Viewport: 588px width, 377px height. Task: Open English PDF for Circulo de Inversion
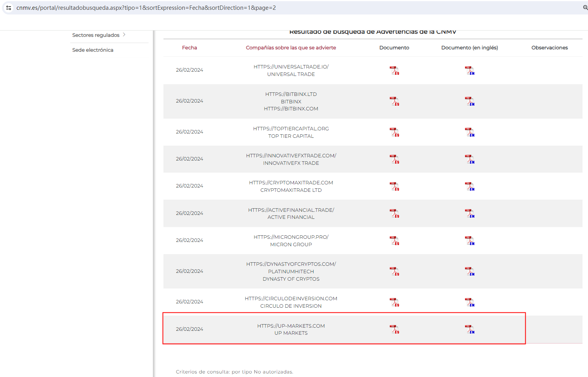click(470, 302)
